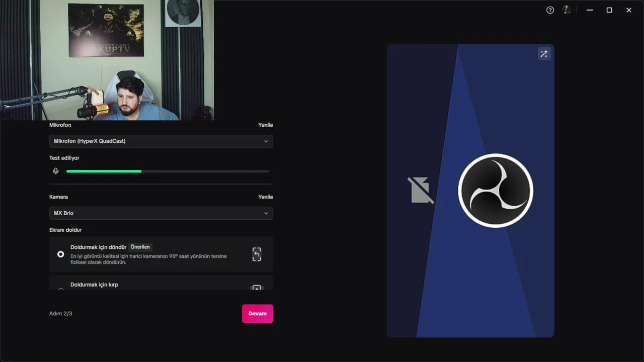This screenshot has height=362, width=644.
Task: Click the "Kamera" section label
Action: tap(58, 197)
